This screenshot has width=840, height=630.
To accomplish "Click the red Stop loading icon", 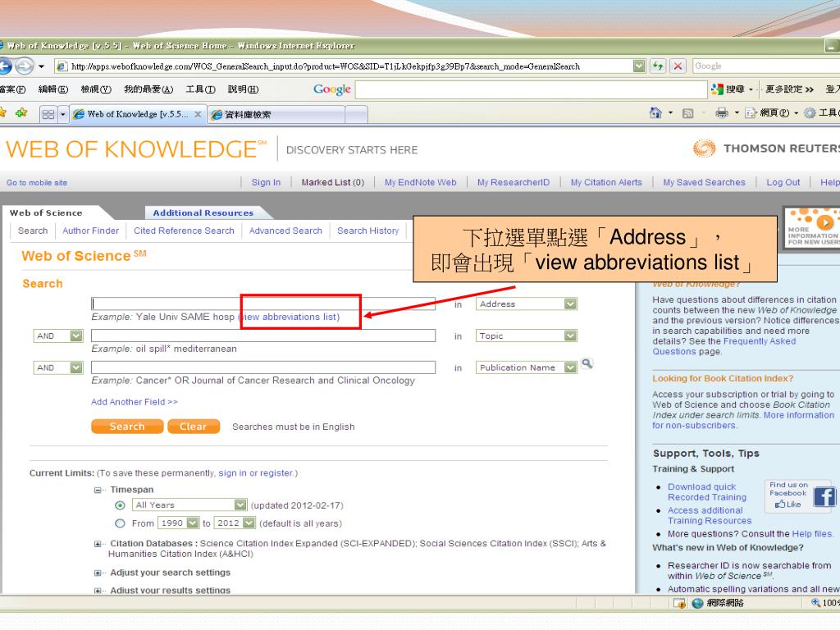I will click(678, 66).
